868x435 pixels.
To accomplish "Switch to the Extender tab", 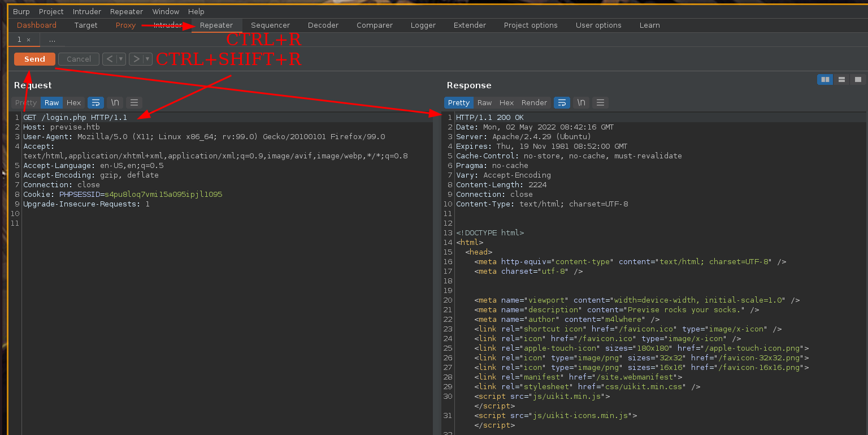I will 470,25.
